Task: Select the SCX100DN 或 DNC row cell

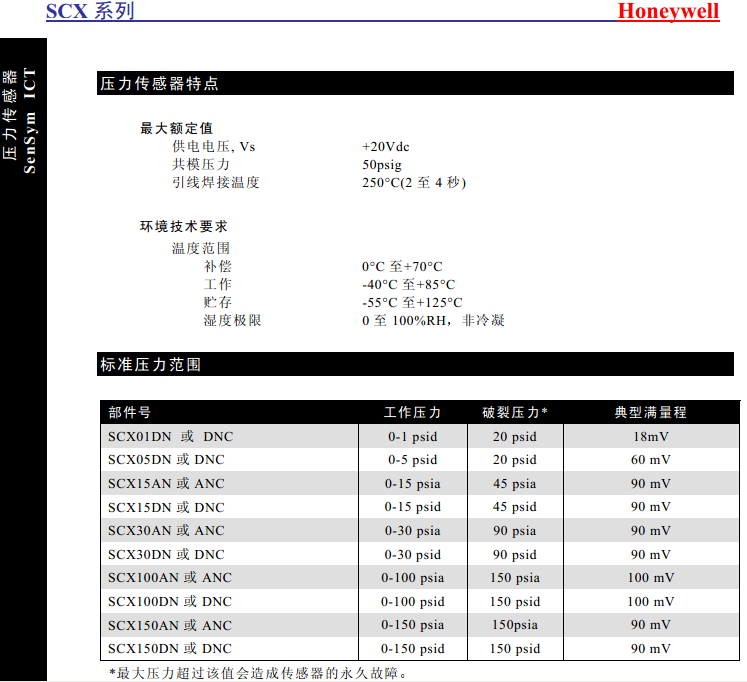Action: tap(230, 602)
